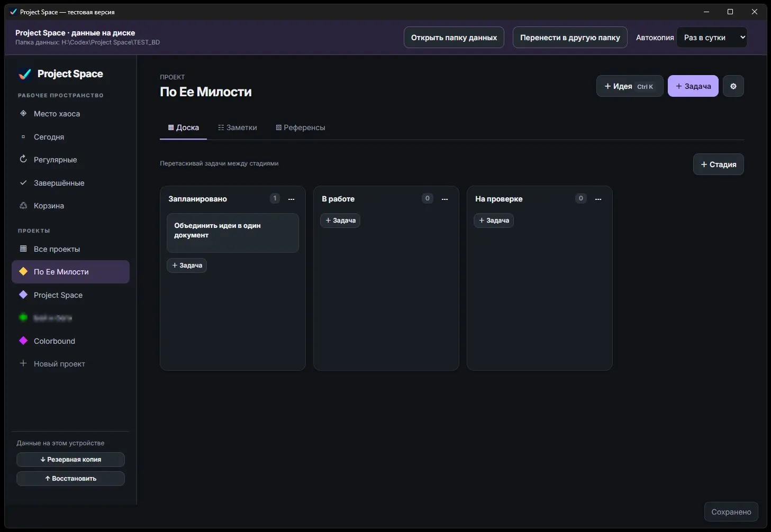Open the Project Space project in sidebar

70,295
